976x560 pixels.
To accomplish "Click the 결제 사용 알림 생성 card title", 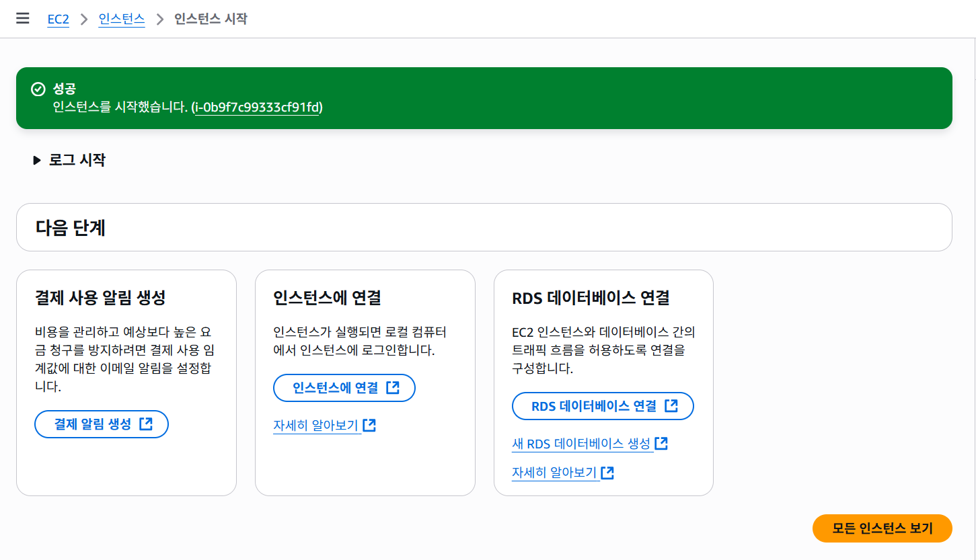I will (100, 297).
